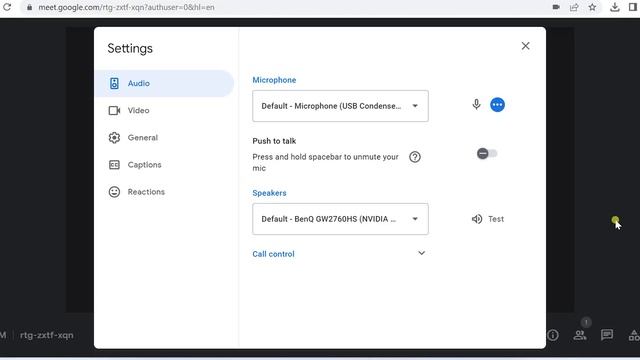
Task: Click the browser reload icon
Action: point(7,7)
